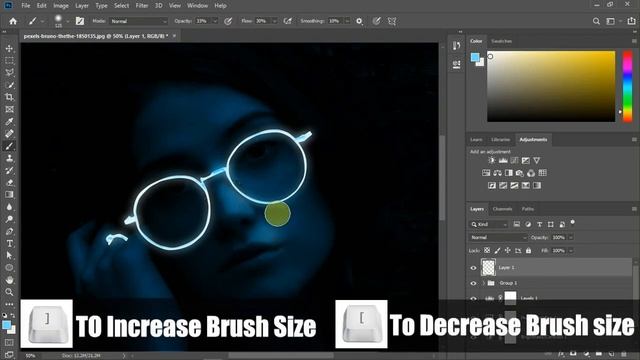The image size is (640, 360).
Task: Open the Opacity slider arrow in options bar
Action: (215, 21)
